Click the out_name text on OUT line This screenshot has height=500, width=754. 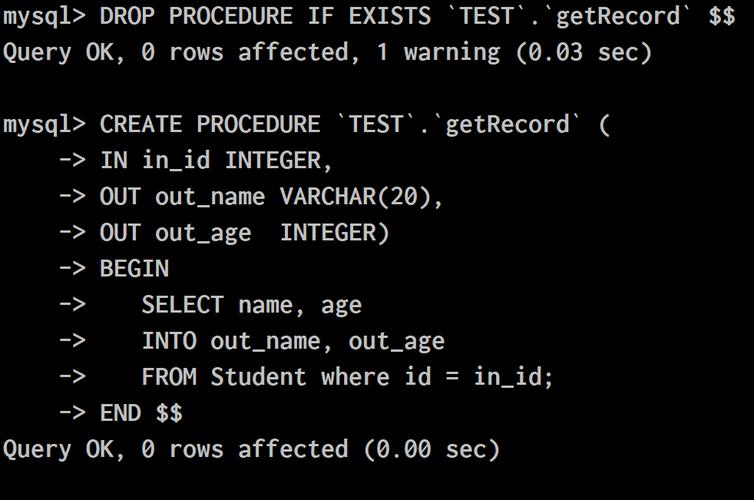coord(210,197)
